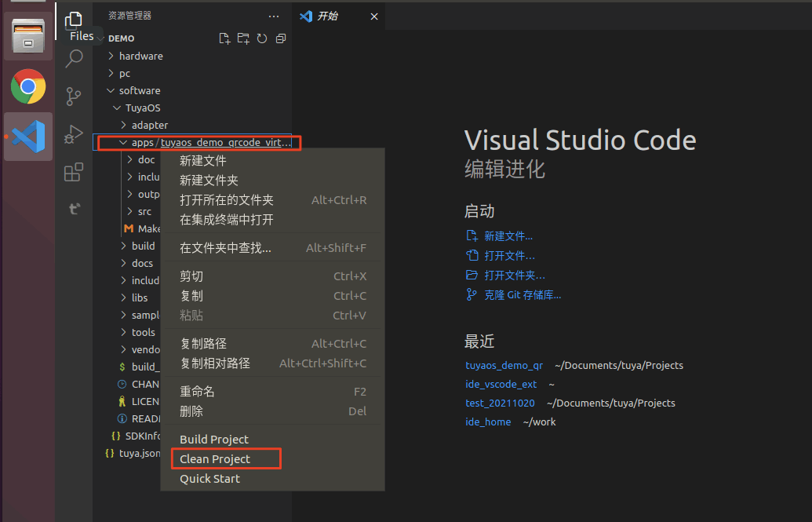Screen dimensions: 812x522
Task: Click the Visual Studio Code dock icon
Action: [x=28, y=137]
